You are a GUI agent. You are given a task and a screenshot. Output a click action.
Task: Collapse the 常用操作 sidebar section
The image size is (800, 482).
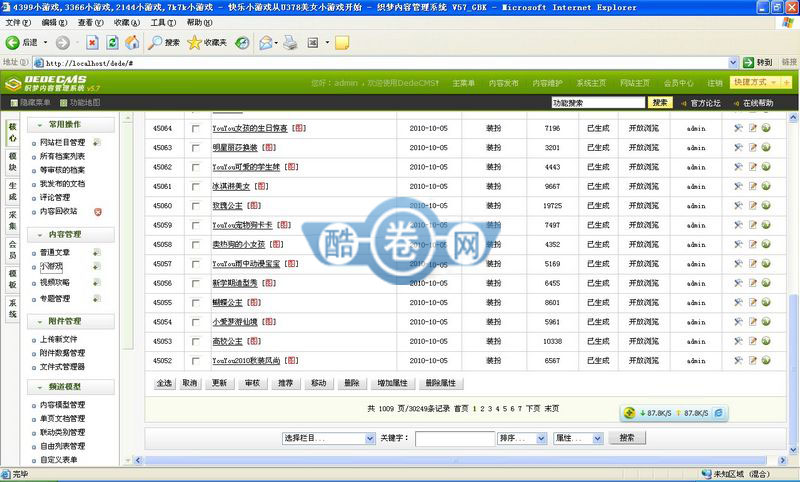tap(40, 124)
